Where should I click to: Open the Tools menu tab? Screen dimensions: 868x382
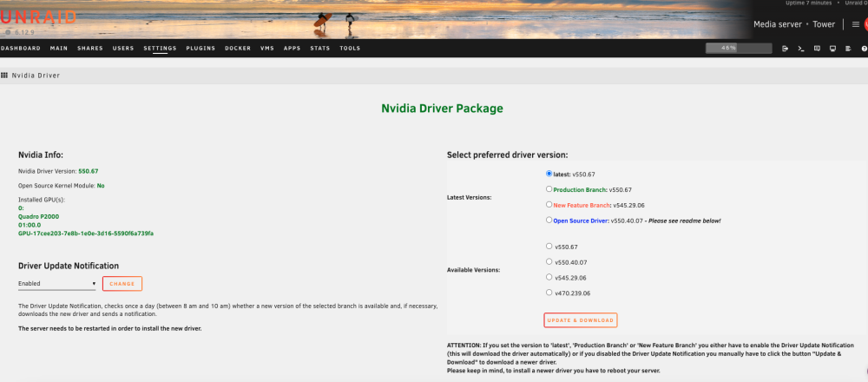pos(350,48)
